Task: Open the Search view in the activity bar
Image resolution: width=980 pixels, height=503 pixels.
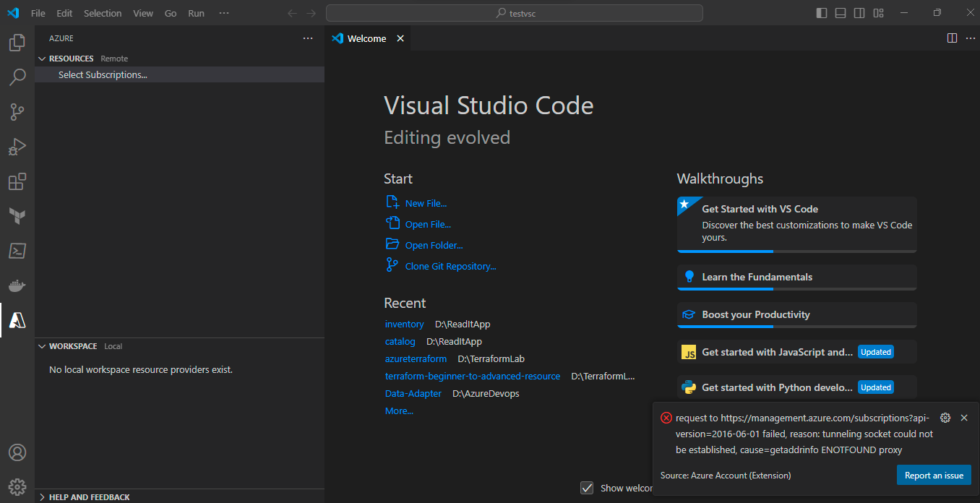Action: (x=17, y=77)
